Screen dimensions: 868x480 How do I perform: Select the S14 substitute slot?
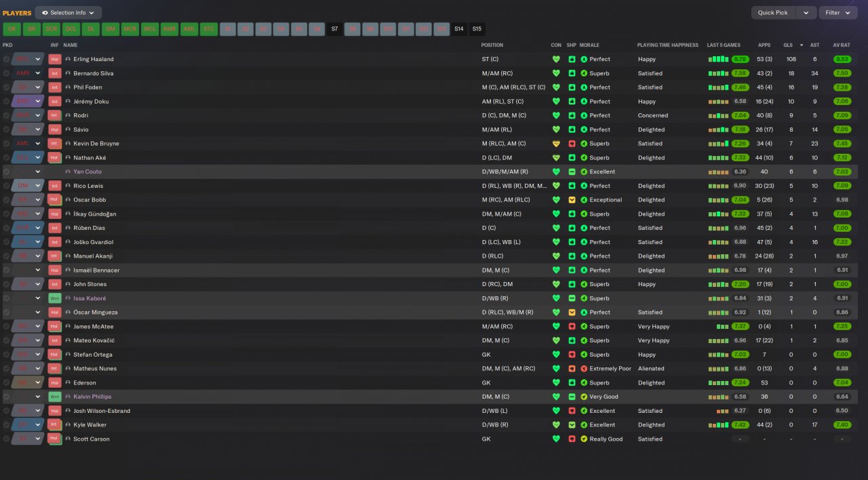tap(459, 29)
